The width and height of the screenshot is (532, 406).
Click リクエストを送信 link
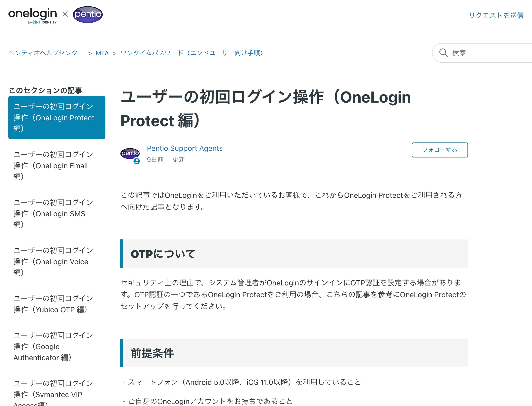(x=496, y=15)
